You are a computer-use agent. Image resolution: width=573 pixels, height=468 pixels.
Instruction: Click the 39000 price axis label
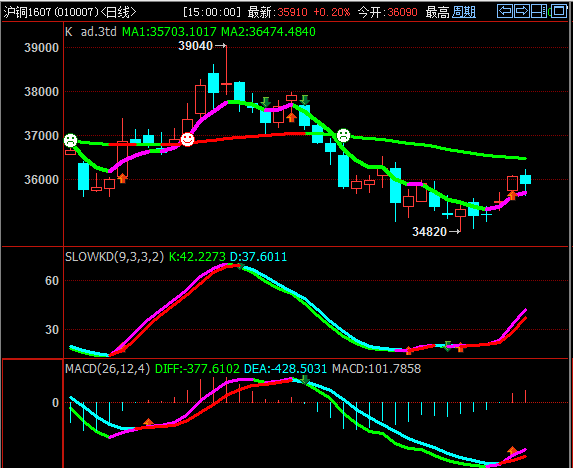(41, 48)
